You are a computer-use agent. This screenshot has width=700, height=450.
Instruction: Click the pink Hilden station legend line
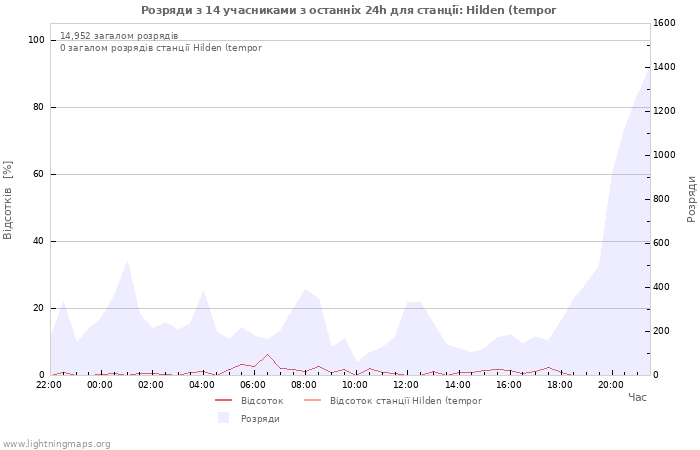click(312, 400)
